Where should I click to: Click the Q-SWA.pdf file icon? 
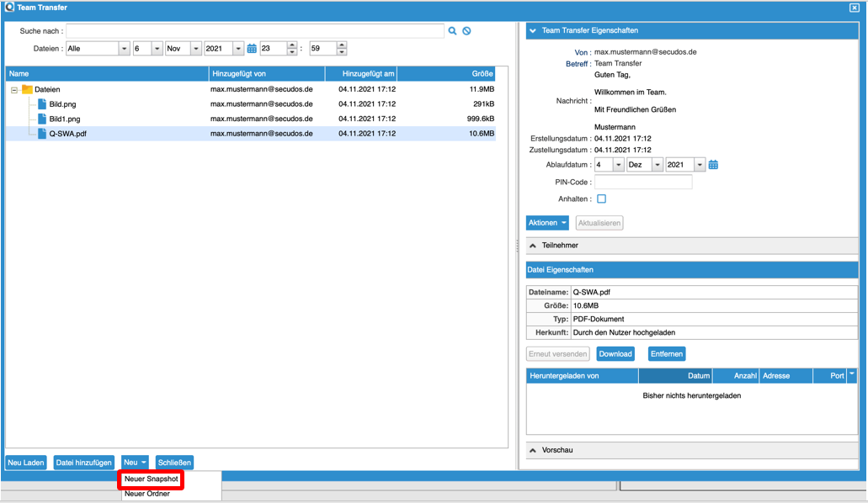[42, 134]
